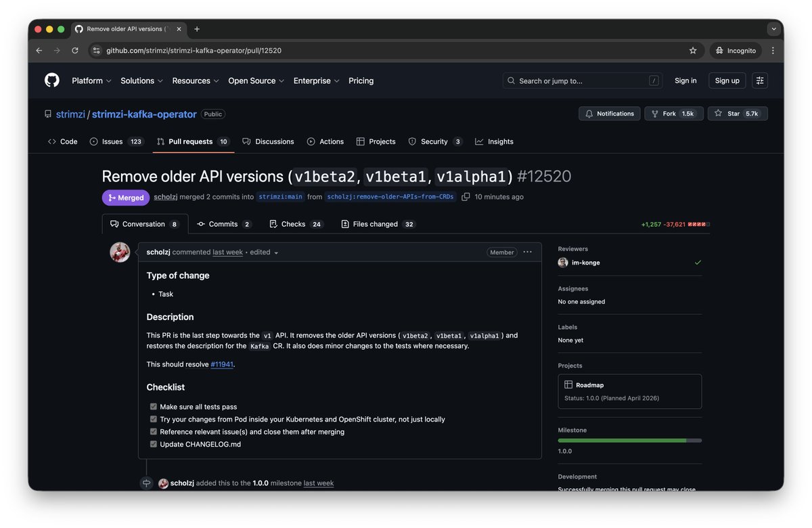Click the Sign in link
The height and width of the screenshot is (528, 812).
click(x=685, y=81)
